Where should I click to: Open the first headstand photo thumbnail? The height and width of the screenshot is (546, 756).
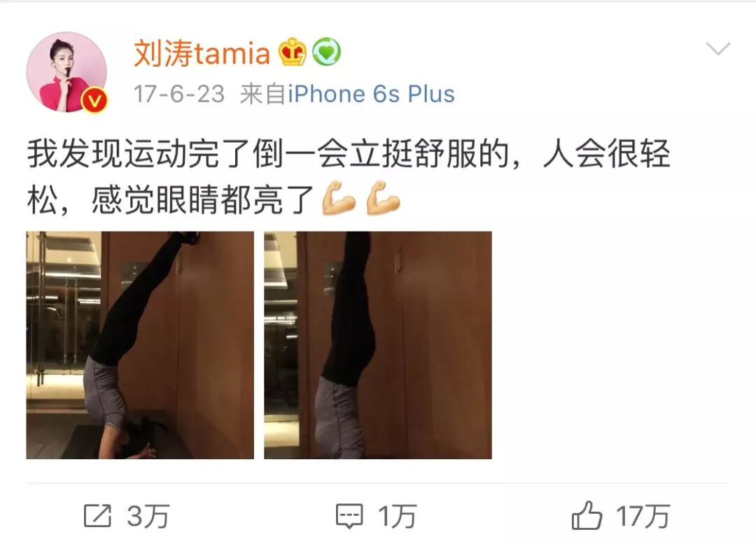[140, 345]
